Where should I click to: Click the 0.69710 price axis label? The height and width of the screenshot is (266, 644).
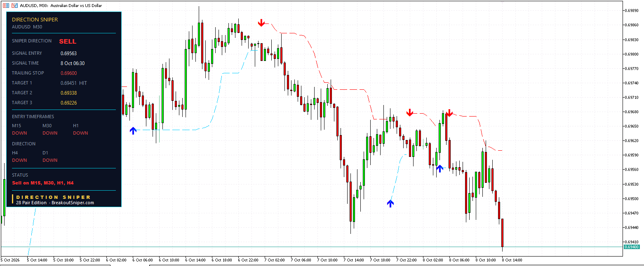[632, 97]
